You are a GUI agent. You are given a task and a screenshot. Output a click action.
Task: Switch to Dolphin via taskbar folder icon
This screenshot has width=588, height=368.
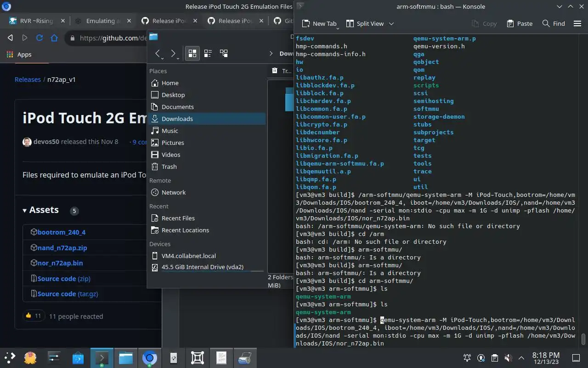coord(125,357)
